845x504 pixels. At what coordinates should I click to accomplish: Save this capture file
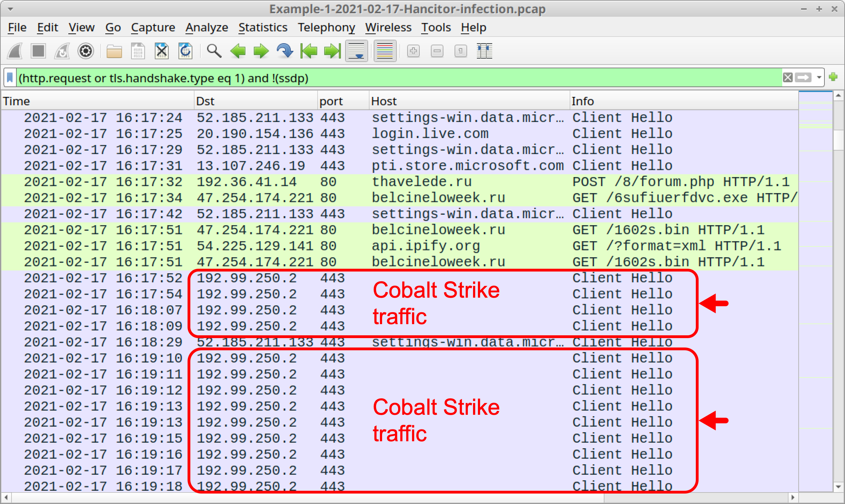pos(138,51)
